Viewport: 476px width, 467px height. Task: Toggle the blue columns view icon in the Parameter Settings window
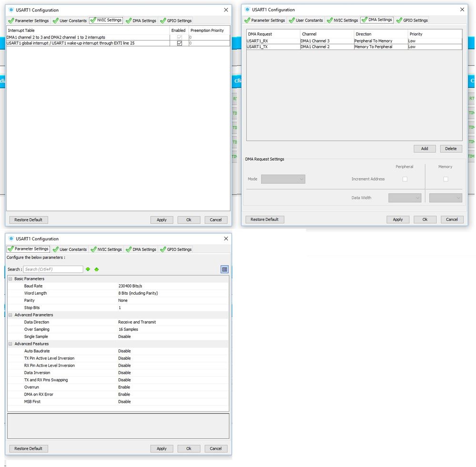tap(224, 269)
